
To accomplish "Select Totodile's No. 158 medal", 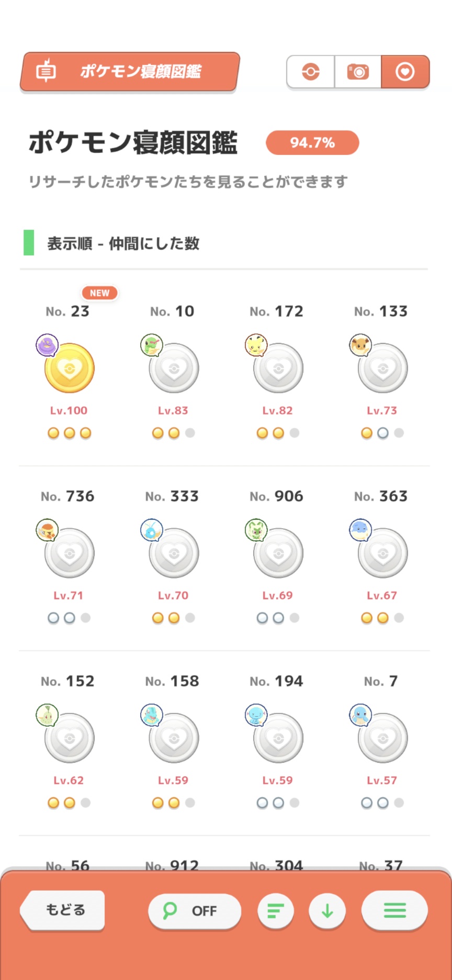I will coord(174,738).
